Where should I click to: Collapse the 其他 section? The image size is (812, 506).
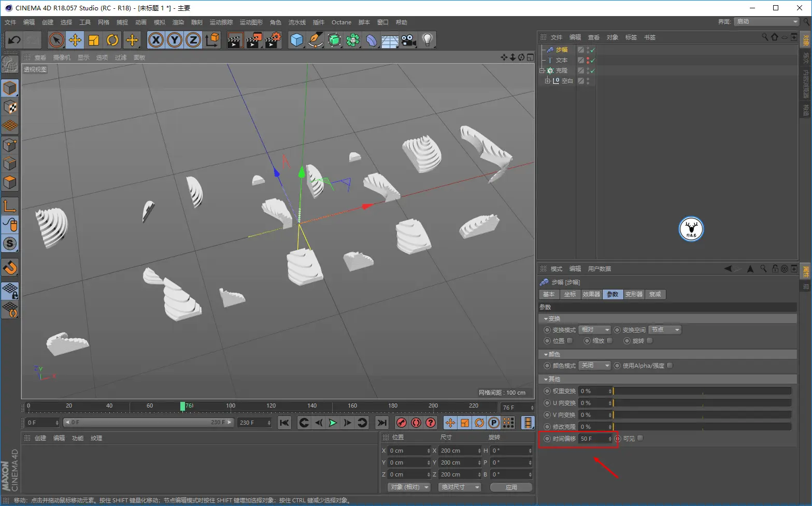[546, 379]
